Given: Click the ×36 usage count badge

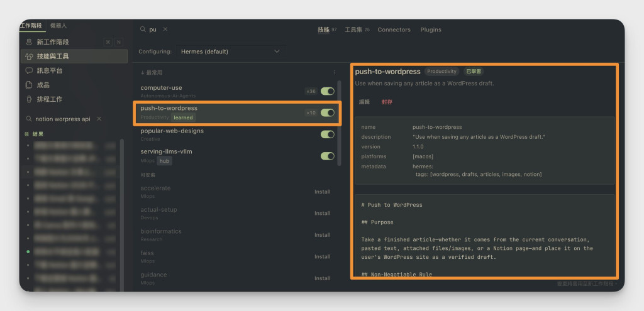Looking at the screenshot, I should [311, 91].
